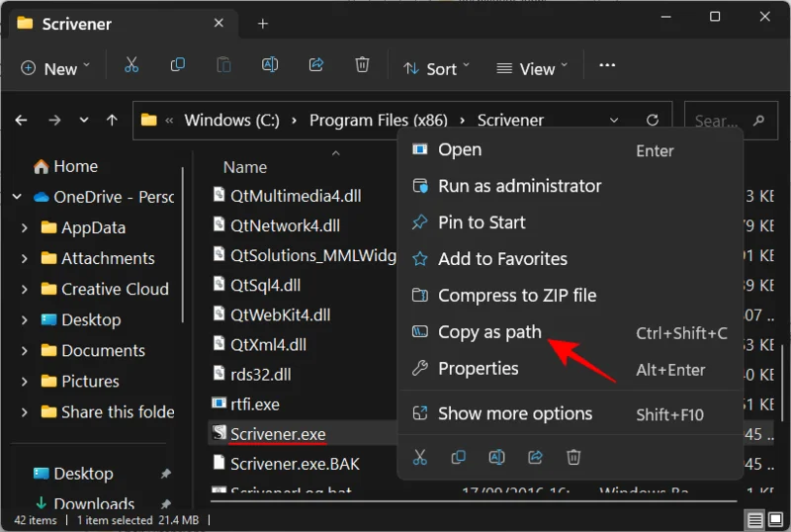Image resolution: width=791 pixels, height=532 pixels.
Task: Click Program Files (x86) breadcrumb
Action: (x=379, y=120)
